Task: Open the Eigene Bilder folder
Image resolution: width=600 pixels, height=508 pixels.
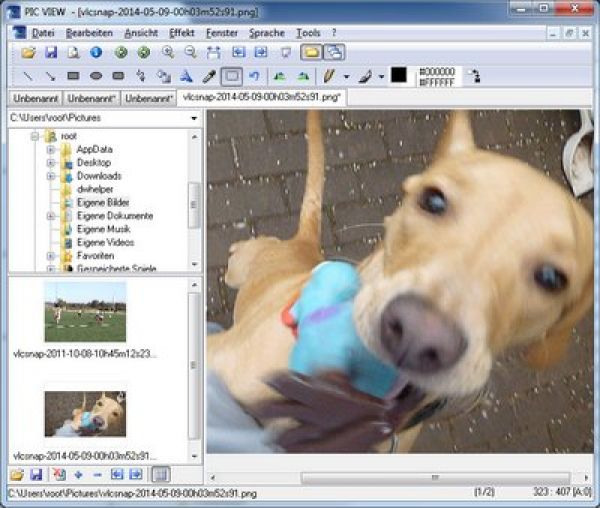Action: [102, 203]
